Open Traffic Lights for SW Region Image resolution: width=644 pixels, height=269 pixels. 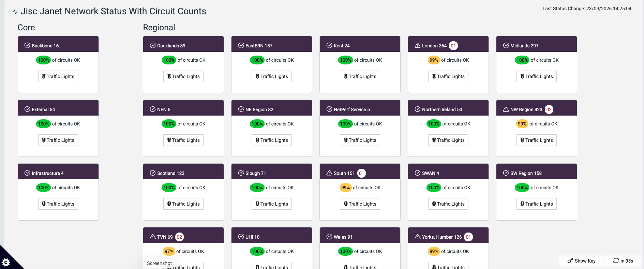coord(537,204)
